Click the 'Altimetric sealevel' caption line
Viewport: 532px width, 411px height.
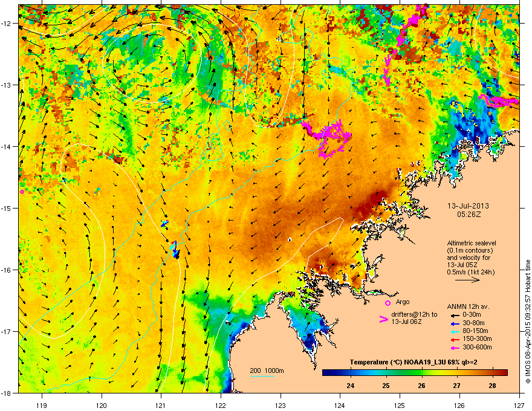point(472,243)
